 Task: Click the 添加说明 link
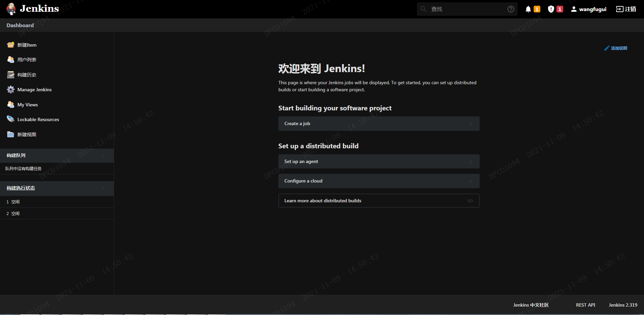(x=619, y=48)
